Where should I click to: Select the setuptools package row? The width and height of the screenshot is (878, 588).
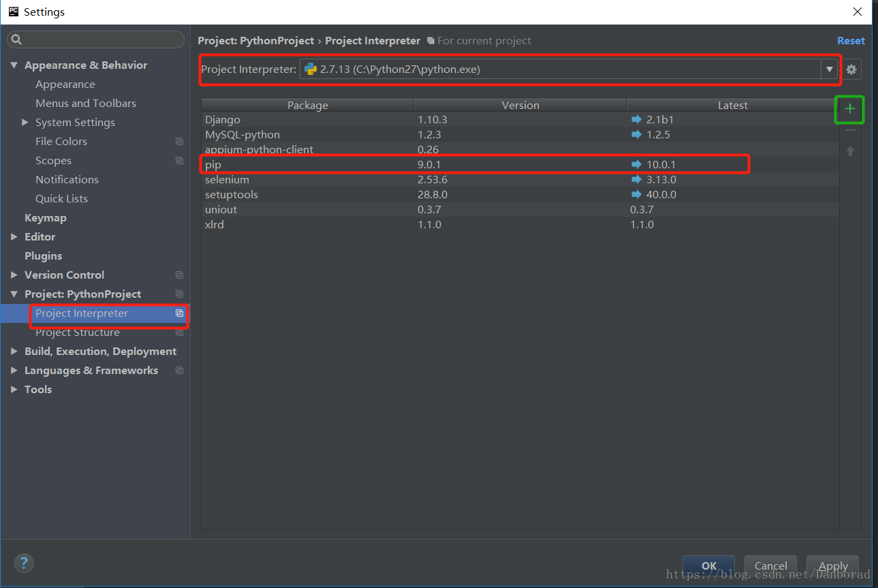coord(520,194)
